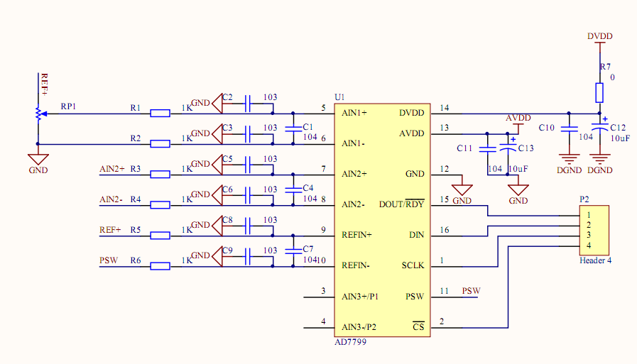Select pin 1 on Header P2
The height and width of the screenshot is (364, 637).
click(x=589, y=215)
